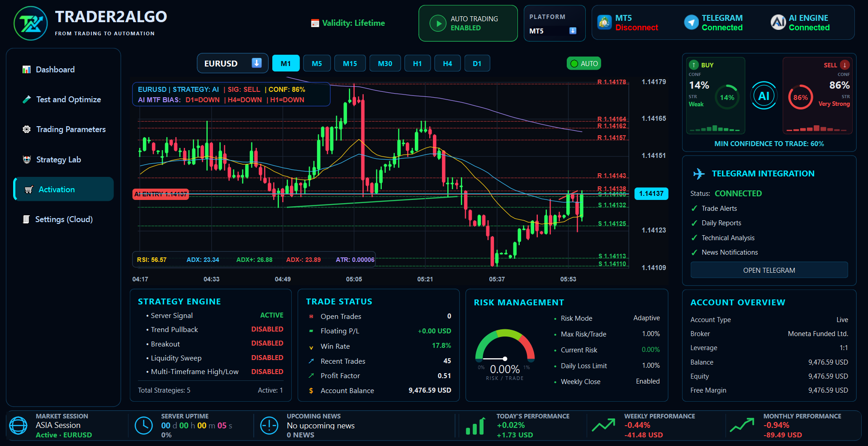Toggle the AUTO trading button above chart

(x=584, y=64)
